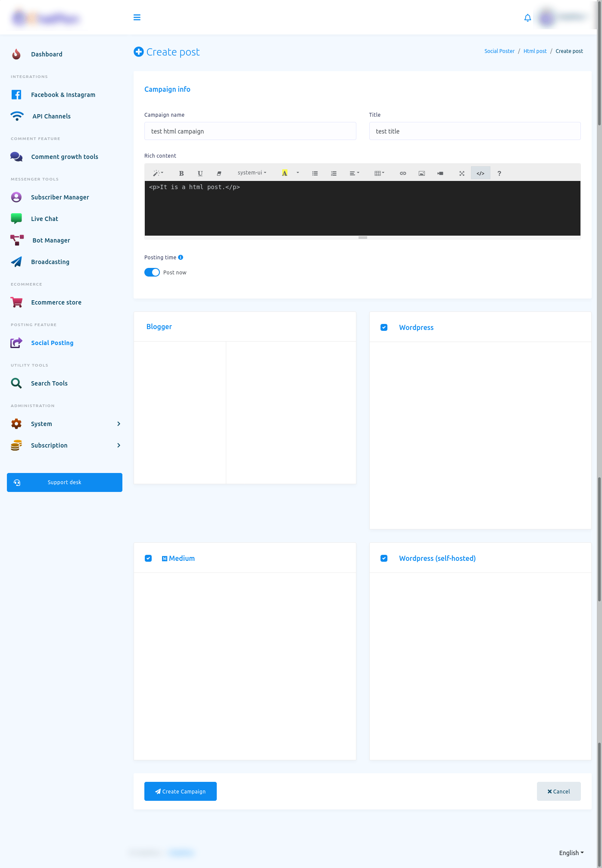Turn off the Post now switch
This screenshot has height=868, width=602.
[152, 273]
